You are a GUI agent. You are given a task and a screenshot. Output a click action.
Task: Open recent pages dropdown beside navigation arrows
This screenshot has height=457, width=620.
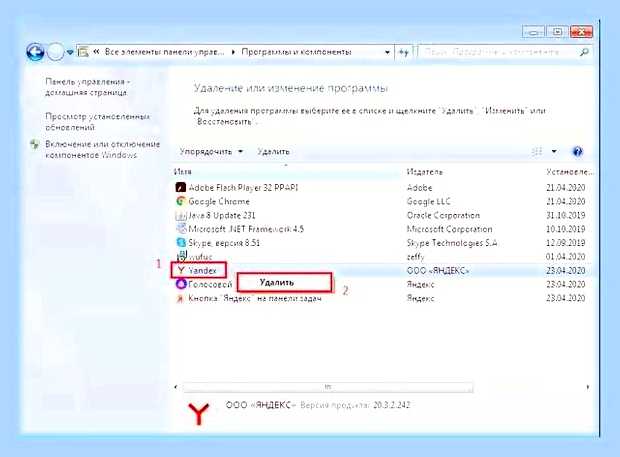pyautogui.click(x=70, y=52)
